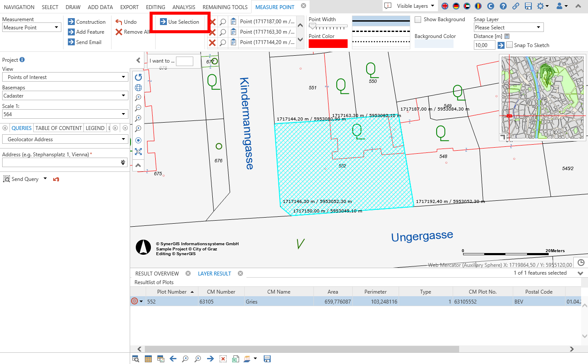Save results using disk icon on bottom toolbar
The height and width of the screenshot is (364, 588).
point(267,358)
